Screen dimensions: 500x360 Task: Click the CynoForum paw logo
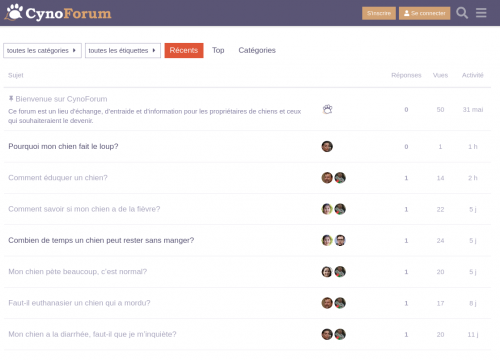[x=58, y=13]
